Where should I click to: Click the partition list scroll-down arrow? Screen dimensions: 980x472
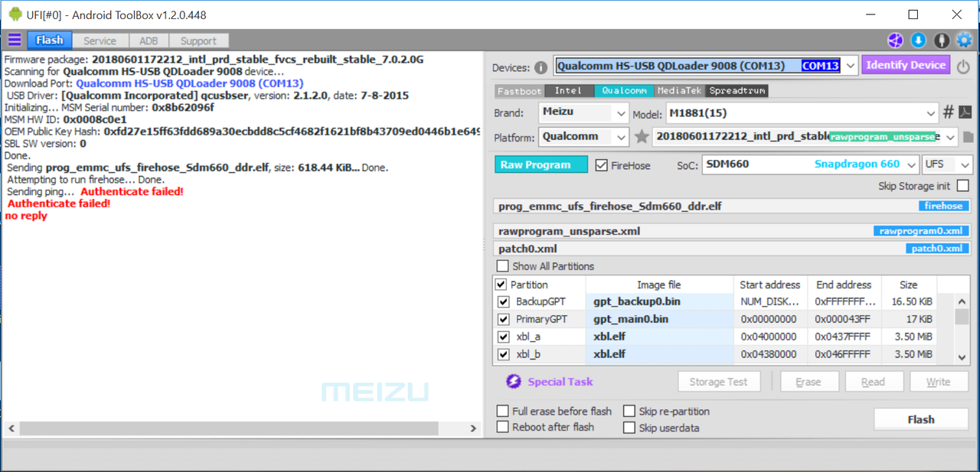pos(962,357)
